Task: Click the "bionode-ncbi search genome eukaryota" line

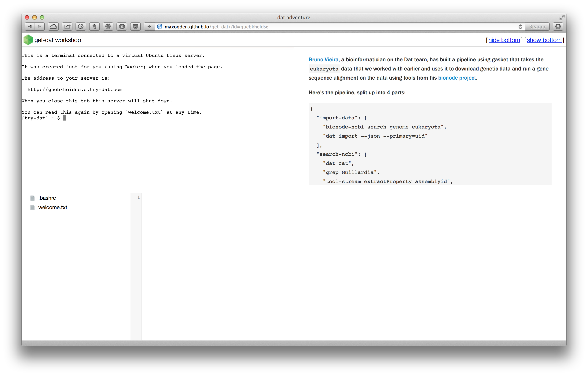Action: (x=384, y=127)
